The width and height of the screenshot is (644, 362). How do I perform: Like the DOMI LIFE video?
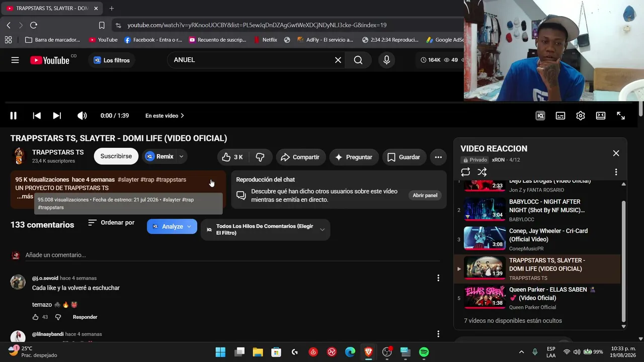click(x=232, y=157)
